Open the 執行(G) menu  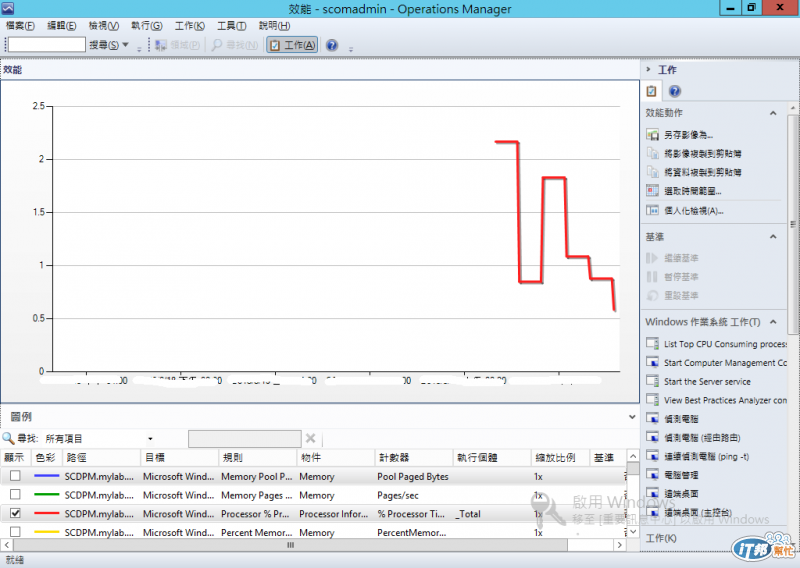pos(147,26)
